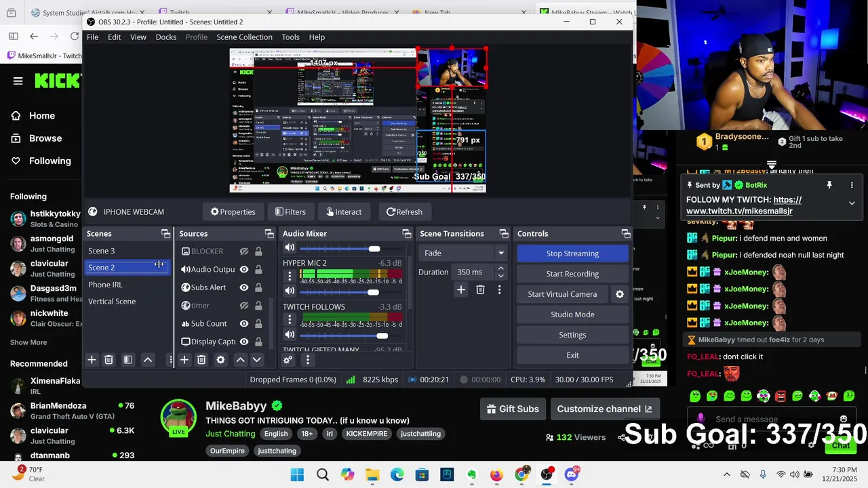Open the File menu in OBS

point(92,37)
